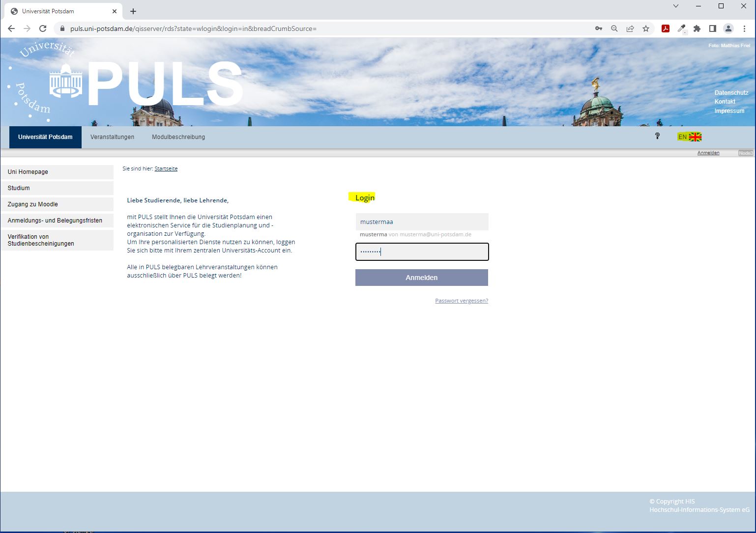Viewport: 756px width, 533px height.
Task: Bookmark this page with the star icon
Action: 646,28
